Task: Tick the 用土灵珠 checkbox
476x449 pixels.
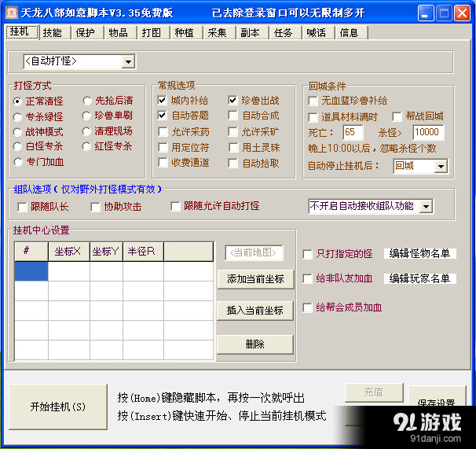Action: pyautogui.click(x=233, y=148)
